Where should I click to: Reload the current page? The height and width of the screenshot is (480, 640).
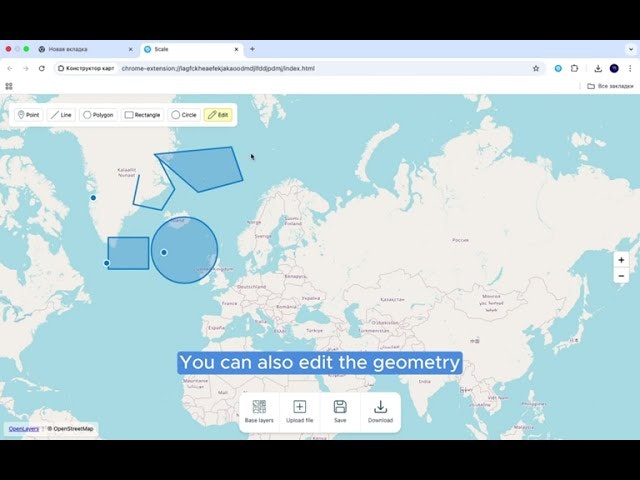42,69
